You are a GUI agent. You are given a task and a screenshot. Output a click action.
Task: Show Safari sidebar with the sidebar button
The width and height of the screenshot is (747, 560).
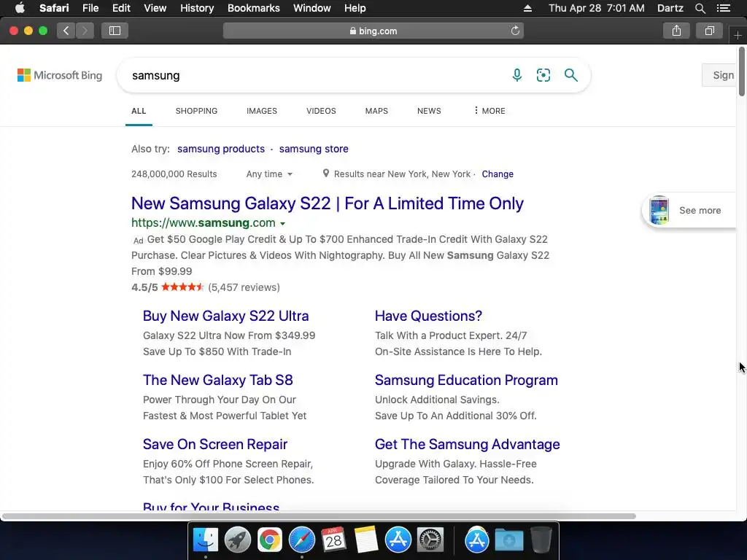115,31
